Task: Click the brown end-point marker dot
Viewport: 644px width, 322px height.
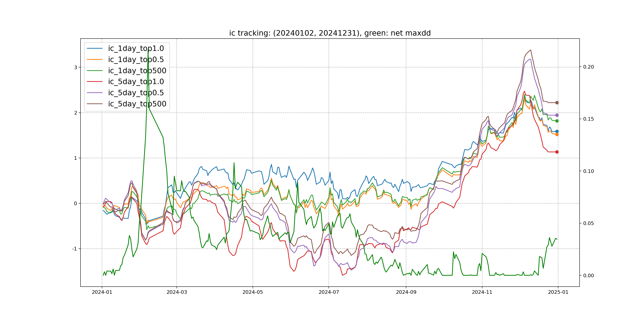Action: [x=557, y=103]
